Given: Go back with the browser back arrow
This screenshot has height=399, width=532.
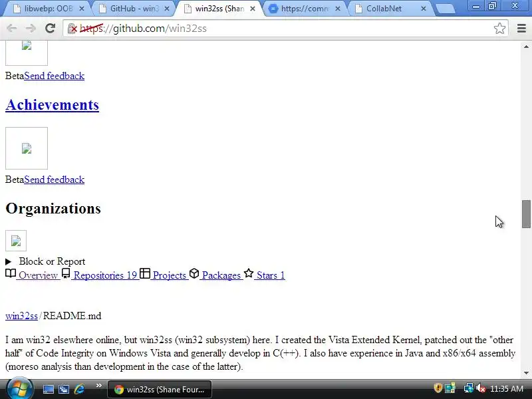Looking at the screenshot, I should (x=11, y=29).
